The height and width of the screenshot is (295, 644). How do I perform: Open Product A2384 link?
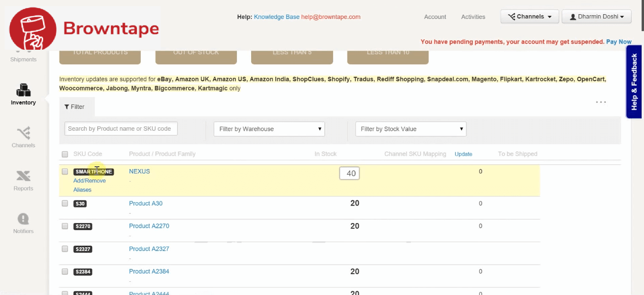pos(149,271)
